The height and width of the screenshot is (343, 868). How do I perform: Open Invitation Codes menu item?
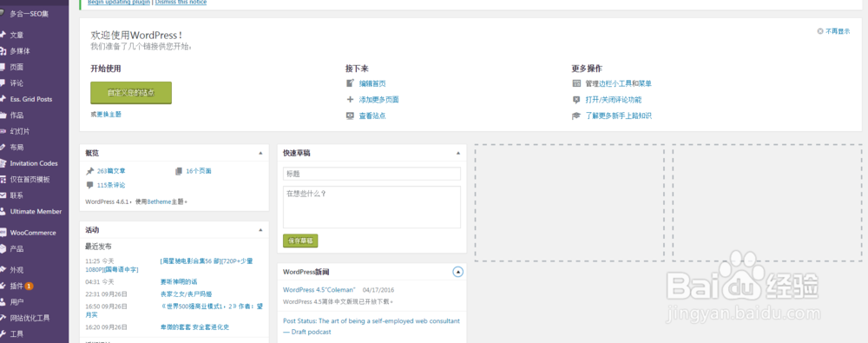pyautogui.click(x=35, y=163)
